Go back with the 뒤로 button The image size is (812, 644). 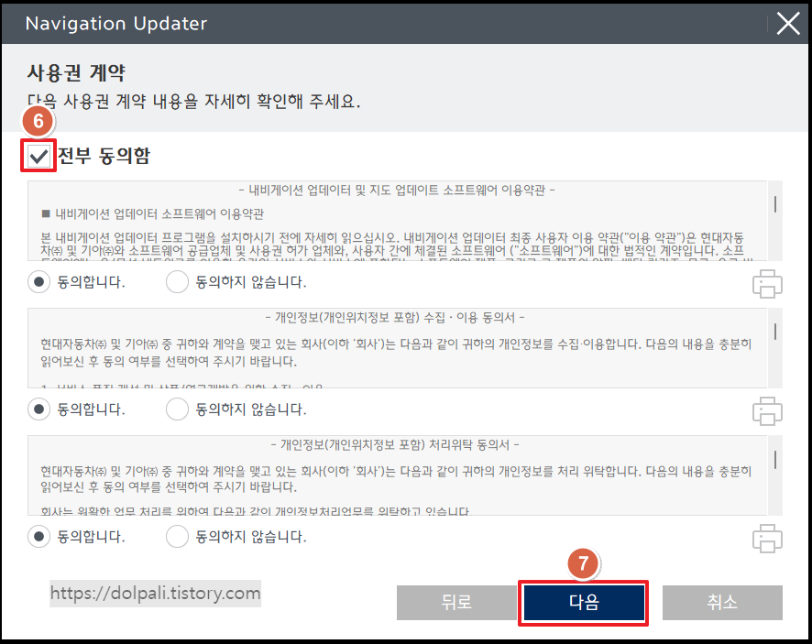[x=456, y=603]
